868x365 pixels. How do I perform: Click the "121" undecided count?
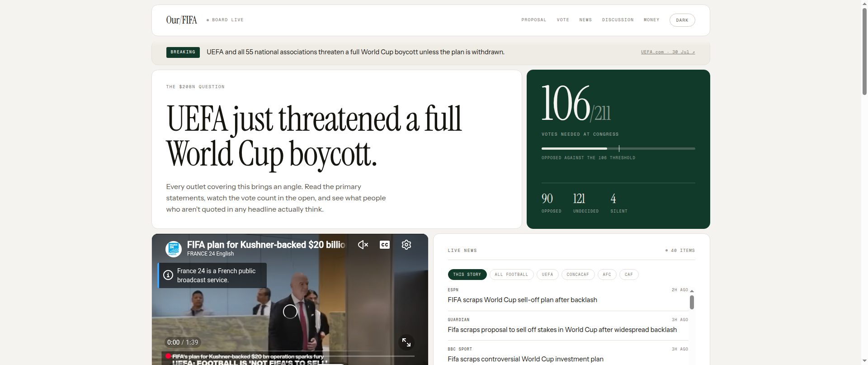(579, 199)
